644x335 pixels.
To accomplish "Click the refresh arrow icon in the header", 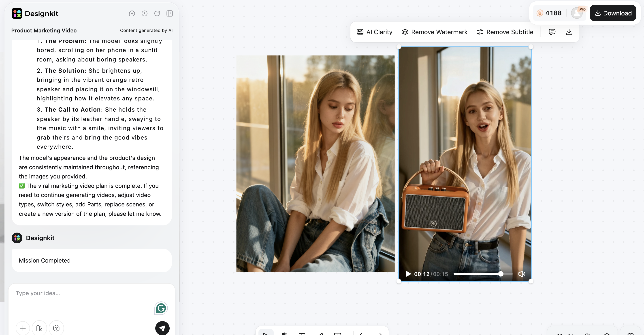I will pos(157,13).
